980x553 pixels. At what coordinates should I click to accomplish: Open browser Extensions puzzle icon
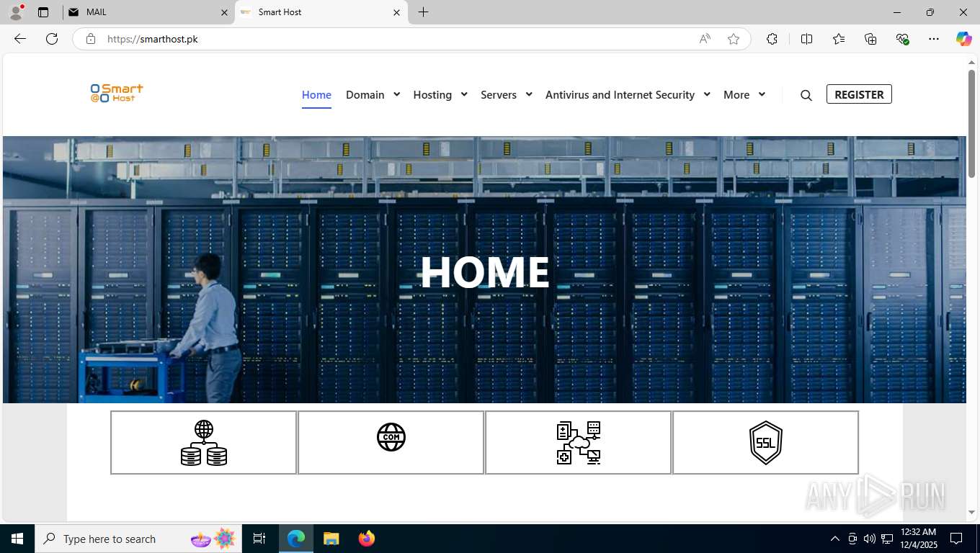click(x=772, y=39)
